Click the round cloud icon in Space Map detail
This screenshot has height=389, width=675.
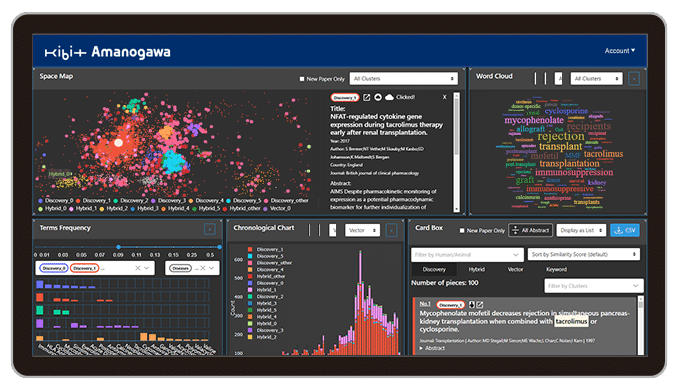[x=378, y=97]
